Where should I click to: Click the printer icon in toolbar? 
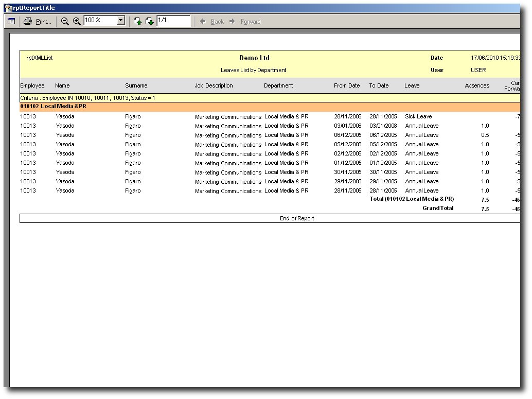[28, 22]
